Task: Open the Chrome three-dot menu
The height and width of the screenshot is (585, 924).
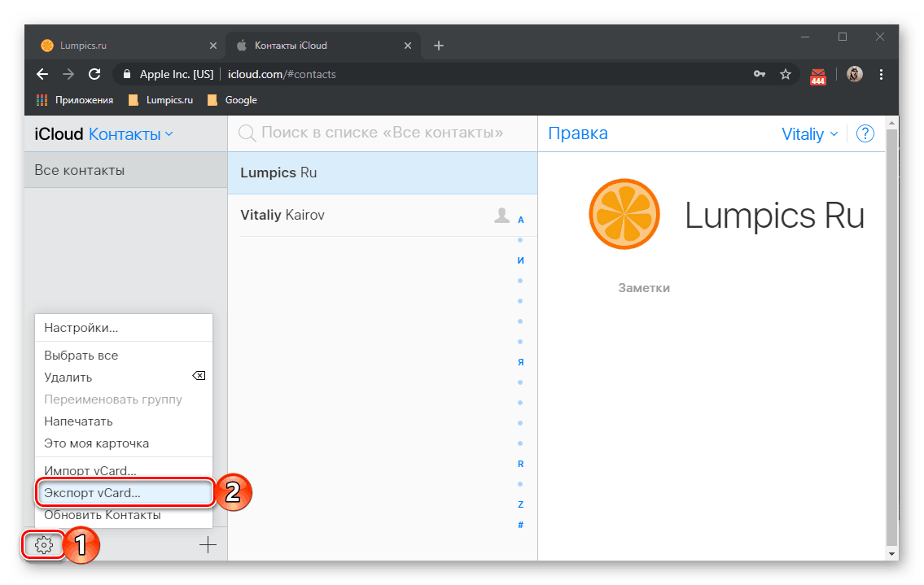Action: pyautogui.click(x=881, y=74)
